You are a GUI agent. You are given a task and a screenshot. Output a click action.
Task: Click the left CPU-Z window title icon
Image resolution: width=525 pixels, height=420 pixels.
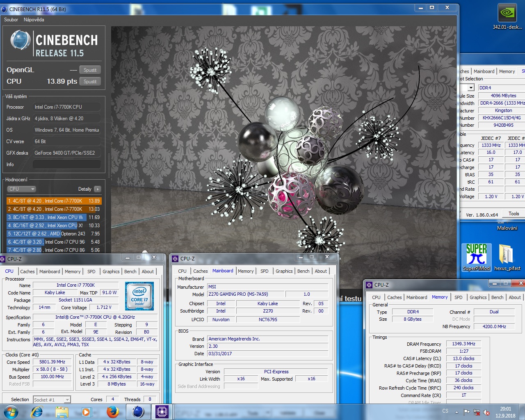pyautogui.click(x=2, y=259)
